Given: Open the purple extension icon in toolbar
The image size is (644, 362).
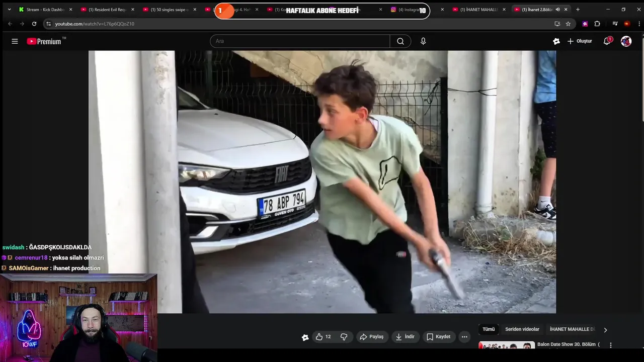Looking at the screenshot, I should 585,24.
